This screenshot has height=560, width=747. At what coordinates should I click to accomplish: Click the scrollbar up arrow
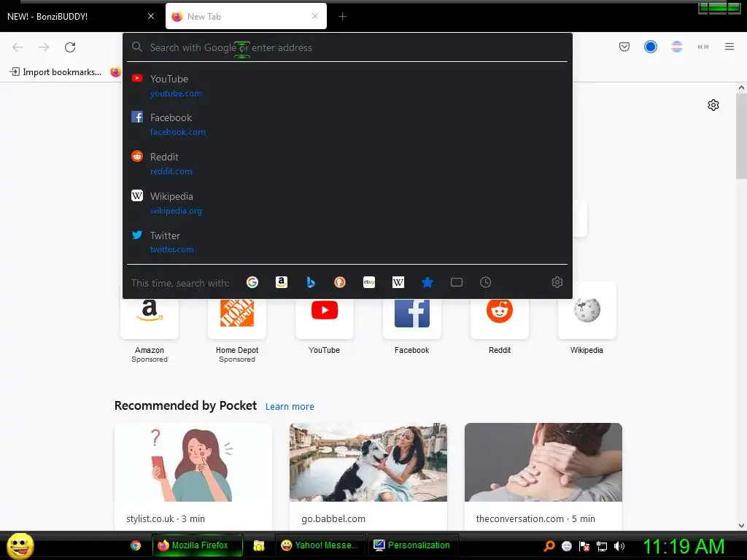tap(741, 87)
